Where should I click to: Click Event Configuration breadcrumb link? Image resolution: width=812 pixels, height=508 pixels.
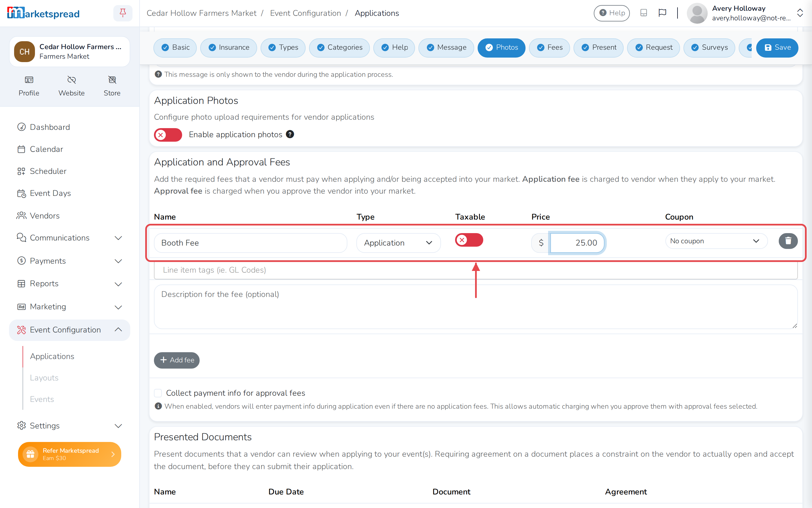pyautogui.click(x=305, y=13)
